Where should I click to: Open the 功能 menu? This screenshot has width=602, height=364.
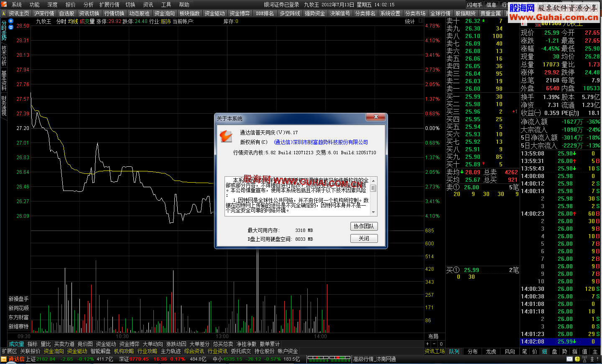click(x=35, y=5)
